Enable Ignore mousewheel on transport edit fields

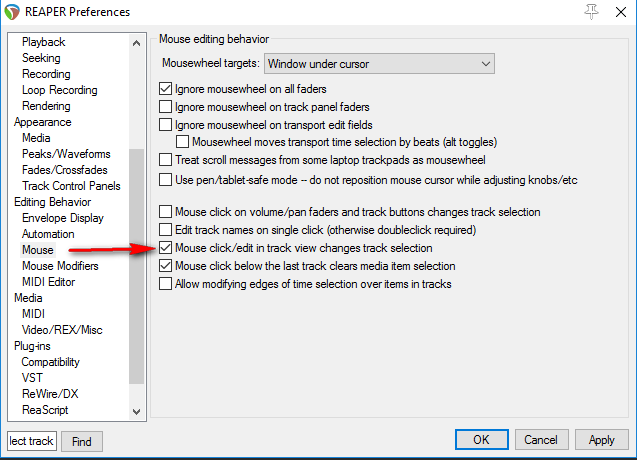click(165, 124)
